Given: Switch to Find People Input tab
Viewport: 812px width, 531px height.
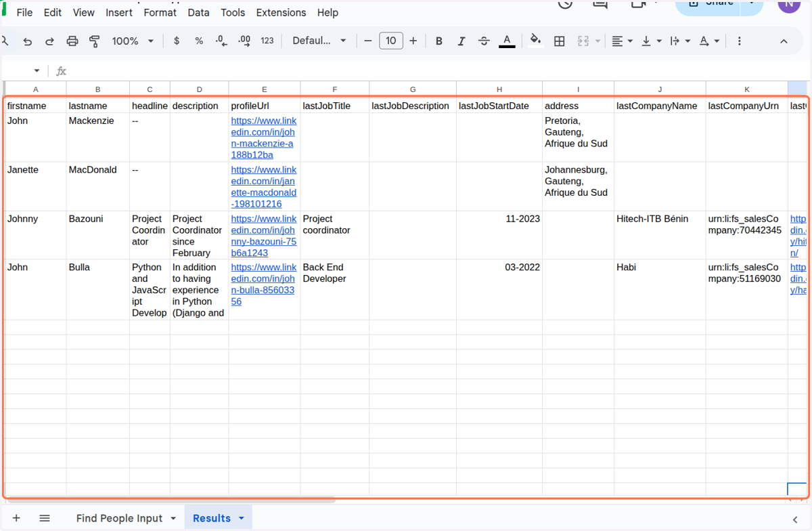Looking at the screenshot, I should pyautogui.click(x=119, y=518).
